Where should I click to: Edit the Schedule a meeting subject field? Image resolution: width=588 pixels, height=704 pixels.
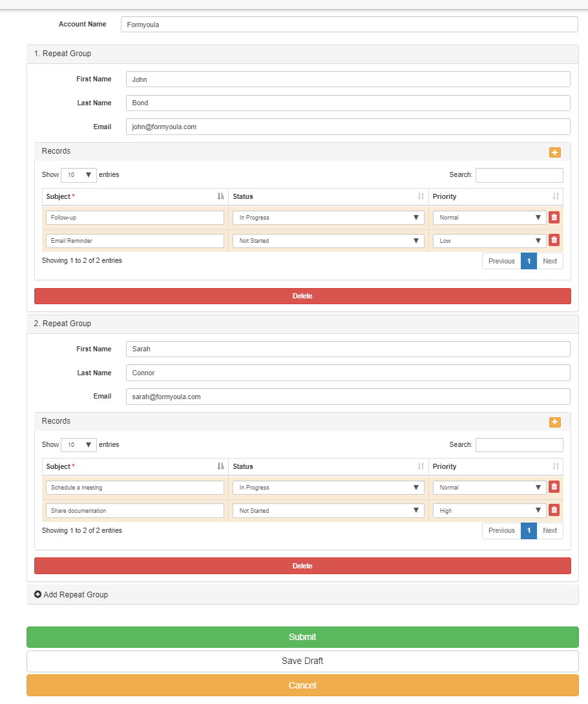[x=135, y=488]
